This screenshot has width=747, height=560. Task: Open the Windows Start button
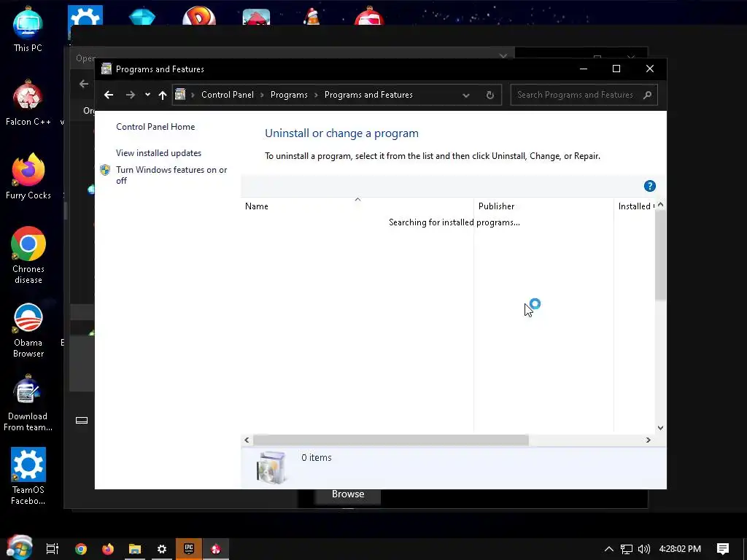click(19, 548)
